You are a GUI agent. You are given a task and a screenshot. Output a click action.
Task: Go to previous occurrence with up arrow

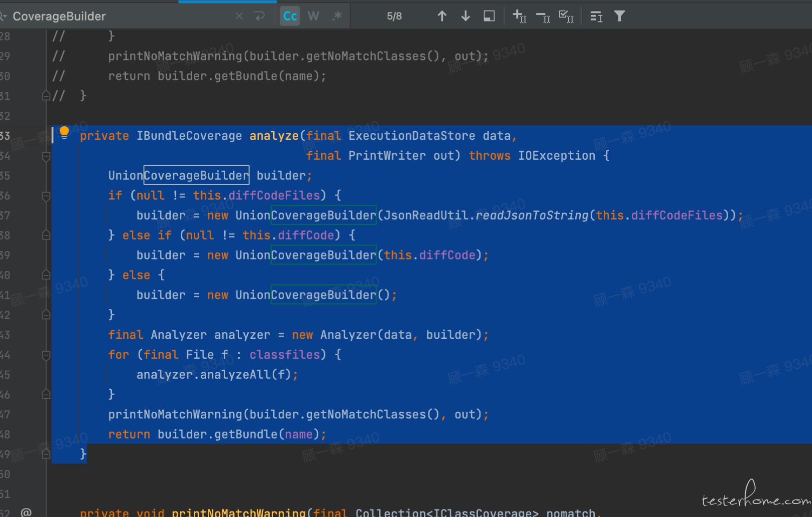pos(442,16)
